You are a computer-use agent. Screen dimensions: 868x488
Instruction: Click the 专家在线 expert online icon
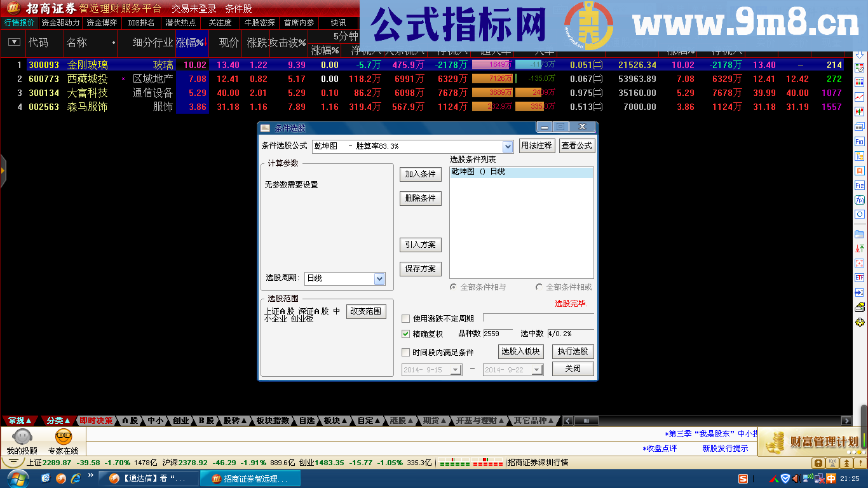click(x=63, y=439)
